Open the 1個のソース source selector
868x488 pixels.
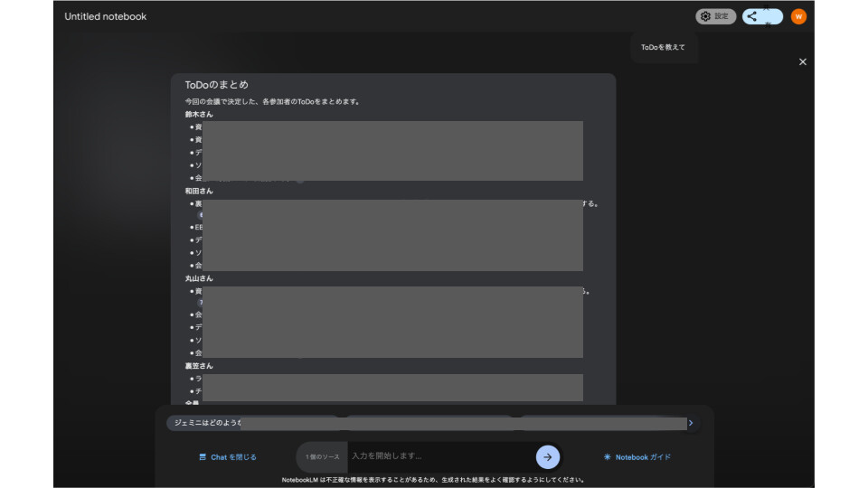tap(322, 457)
